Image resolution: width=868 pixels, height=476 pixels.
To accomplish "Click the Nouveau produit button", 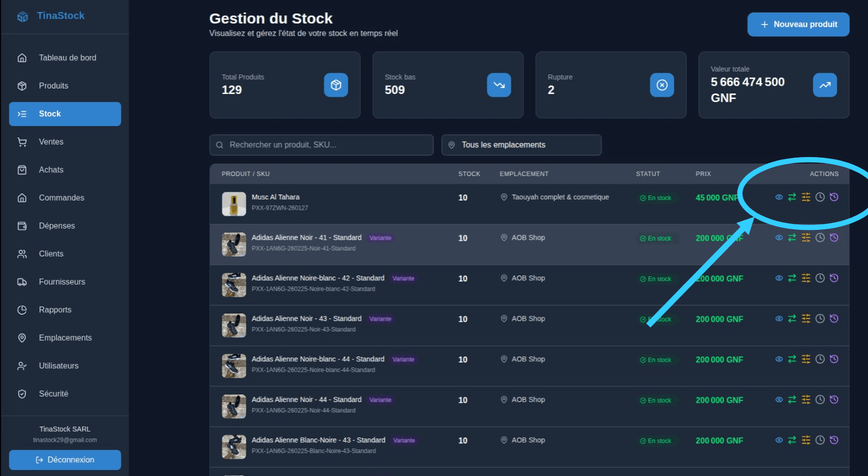I will pos(798,24).
